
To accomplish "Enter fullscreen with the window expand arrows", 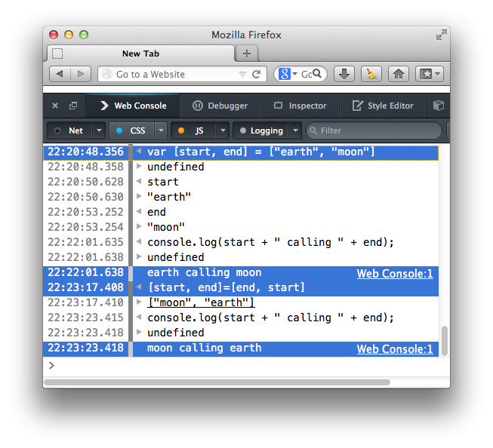I will point(442,35).
